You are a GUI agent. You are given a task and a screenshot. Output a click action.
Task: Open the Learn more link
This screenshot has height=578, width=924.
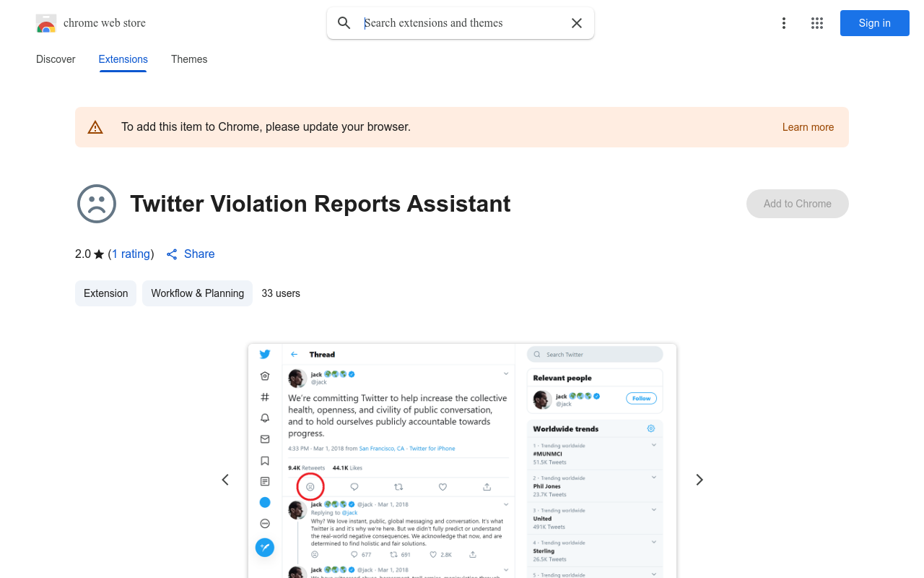808,127
